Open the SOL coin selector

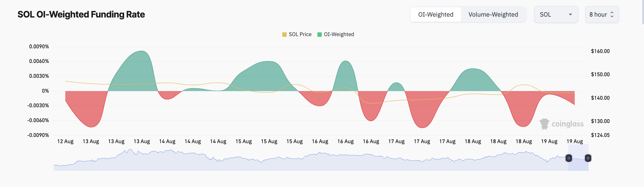pyautogui.click(x=556, y=15)
